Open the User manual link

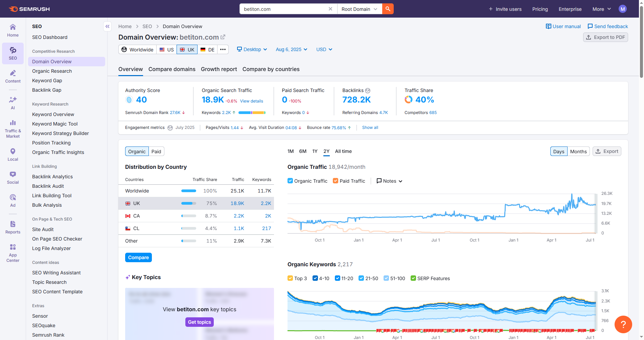tap(563, 26)
